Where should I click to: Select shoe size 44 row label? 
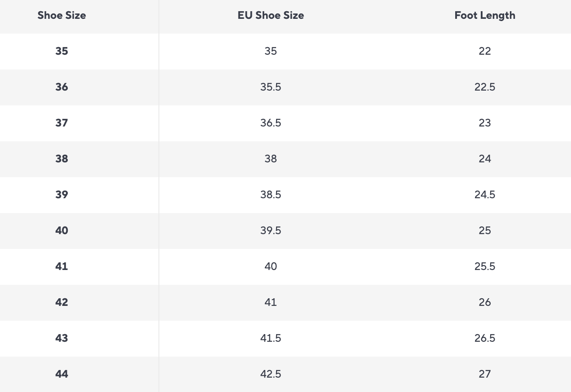pos(61,374)
